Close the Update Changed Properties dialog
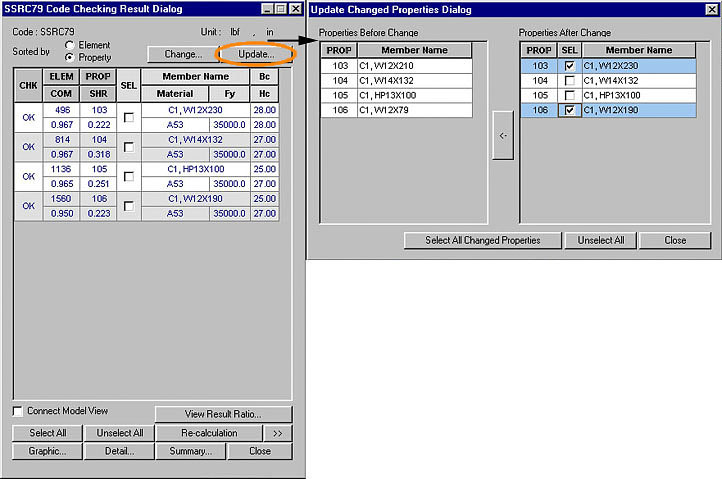This screenshot has height=479, width=722. tap(675, 240)
